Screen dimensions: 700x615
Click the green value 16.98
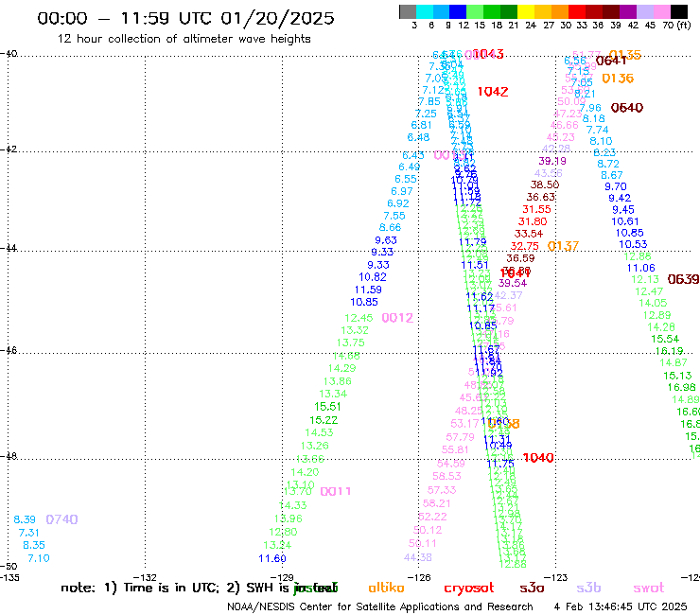682,388
